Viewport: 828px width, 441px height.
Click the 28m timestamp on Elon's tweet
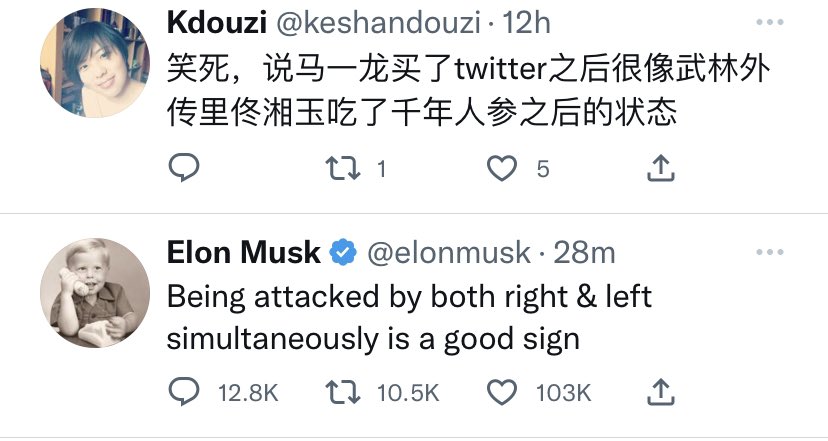[x=585, y=253]
